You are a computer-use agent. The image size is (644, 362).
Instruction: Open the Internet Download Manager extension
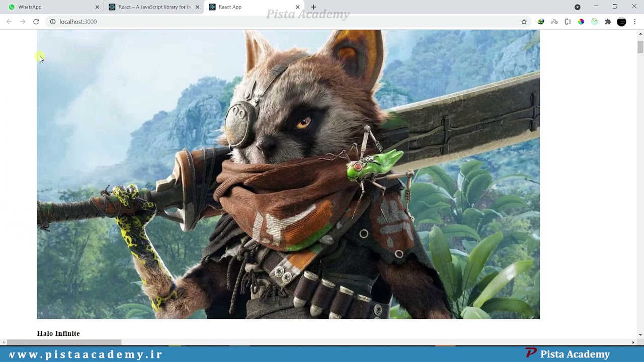(x=541, y=22)
